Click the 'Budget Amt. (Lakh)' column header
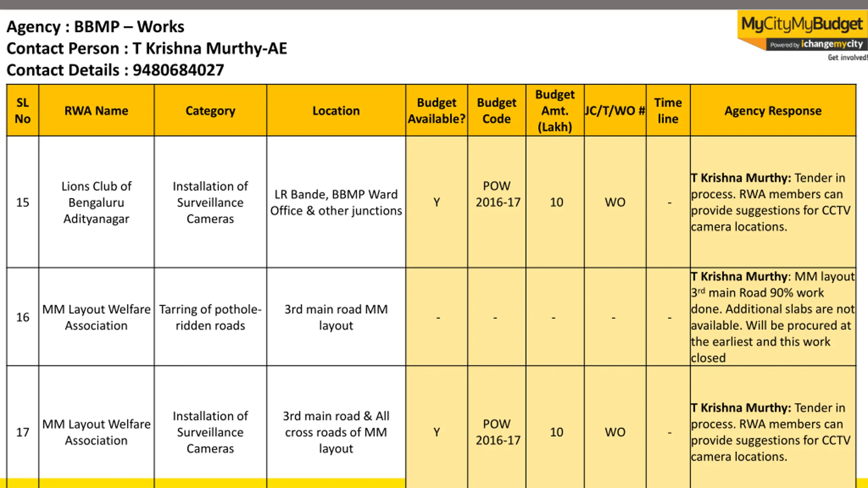The width and height of the screenshot is (868, 488). pyautogui.click(x=555, y=110)
